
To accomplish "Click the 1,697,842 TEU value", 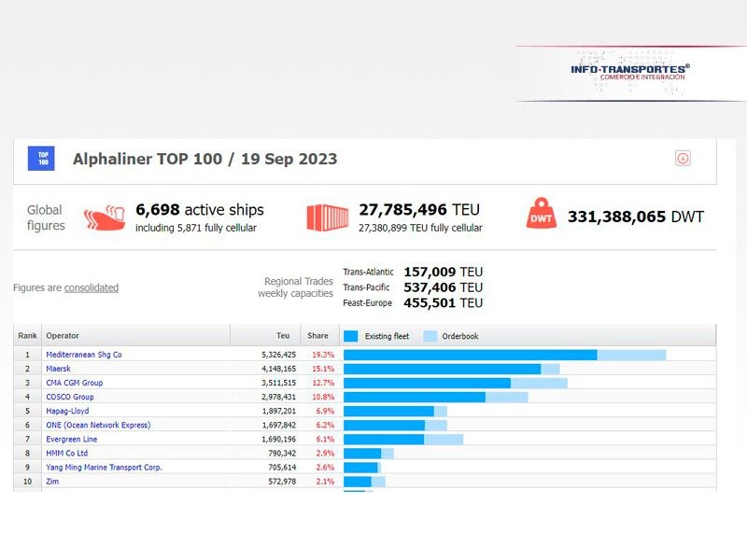I will pos(278,425).
